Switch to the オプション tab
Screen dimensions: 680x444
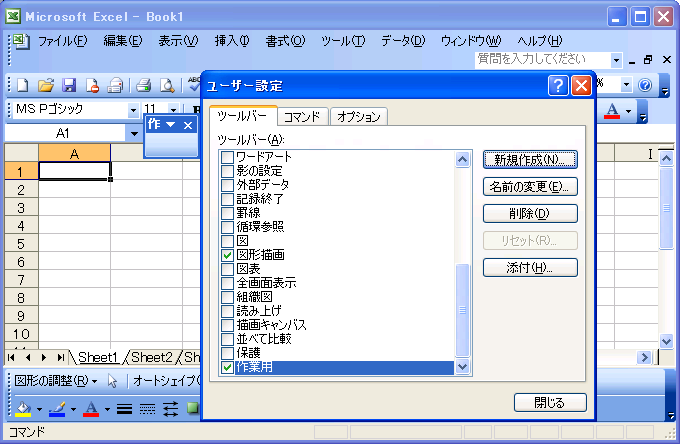click(359, 116)
